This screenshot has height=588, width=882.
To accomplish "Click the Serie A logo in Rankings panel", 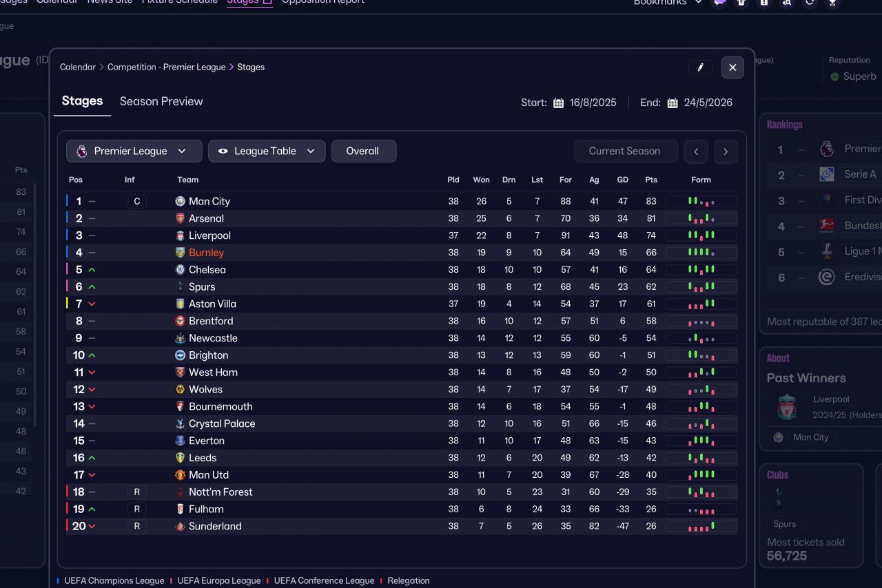I will point(827,175).
